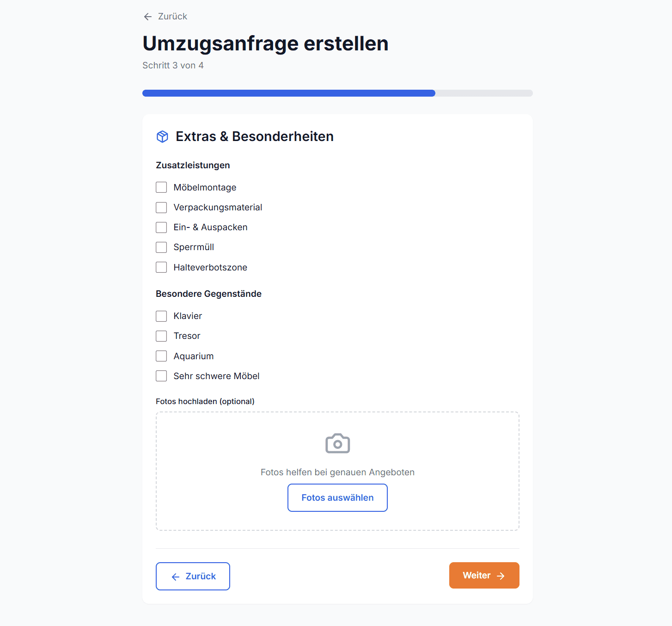Toggle the Ein- & Auspacken checkbox

click(161, 227)
